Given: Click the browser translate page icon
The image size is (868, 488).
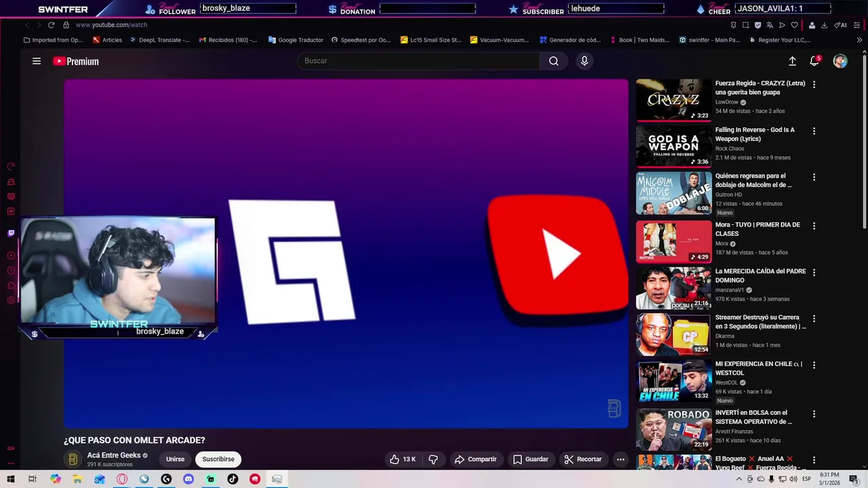Looking at the screenshot, I should tap(770, 25).
